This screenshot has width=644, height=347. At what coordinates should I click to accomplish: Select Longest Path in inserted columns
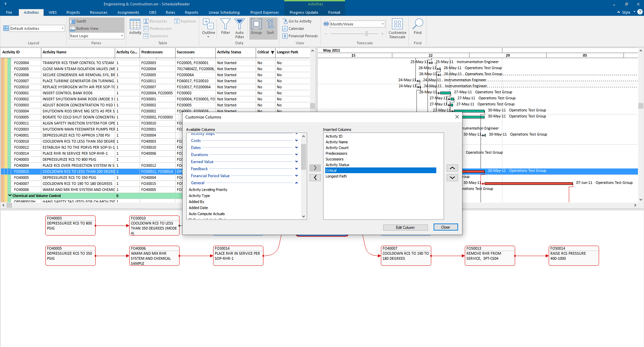click(381, 176)
